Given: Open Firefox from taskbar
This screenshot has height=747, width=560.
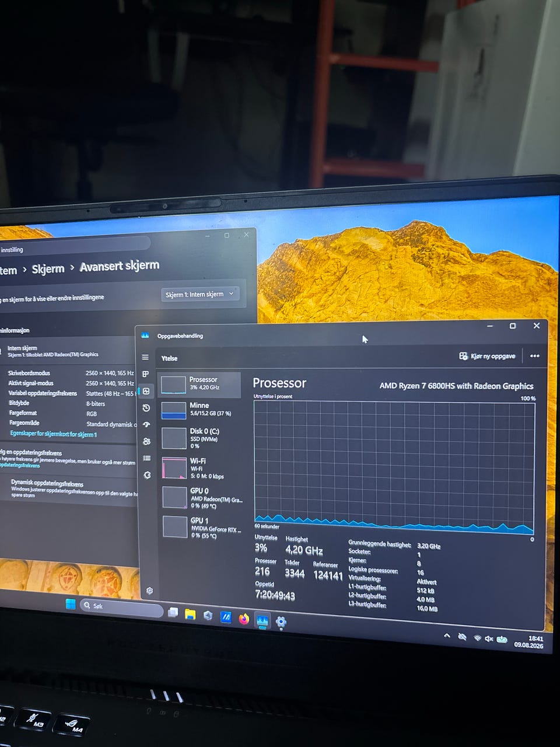Looking at the screenshot, I should click(244, 619).
